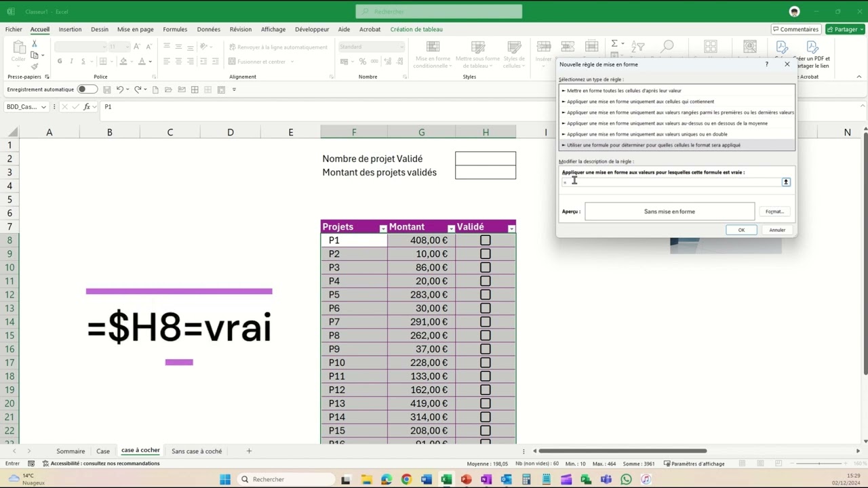Viewport: 868px width, 488px height.
Task: Switch to the Sommaire sheet tab
Action: (x=71, y=451)
